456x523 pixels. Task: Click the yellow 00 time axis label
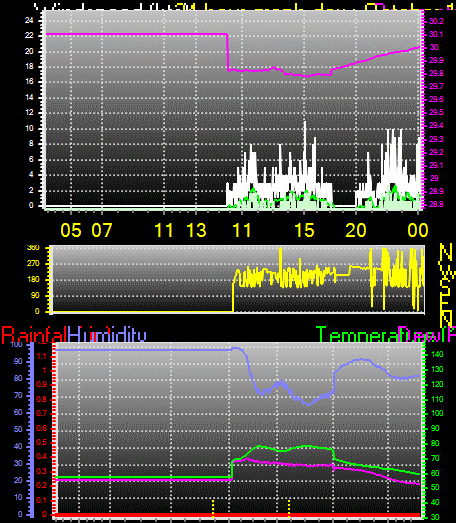tap(418, 230)
